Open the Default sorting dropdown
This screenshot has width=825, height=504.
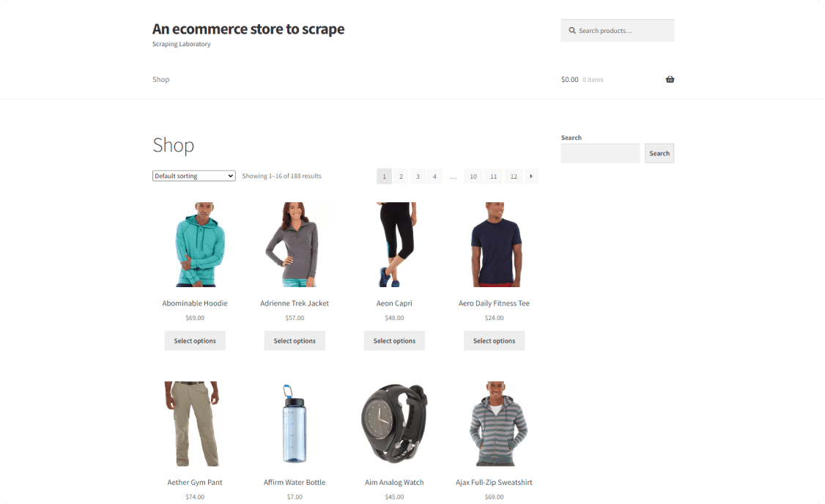pyautogui.click(x=193, y=176)
